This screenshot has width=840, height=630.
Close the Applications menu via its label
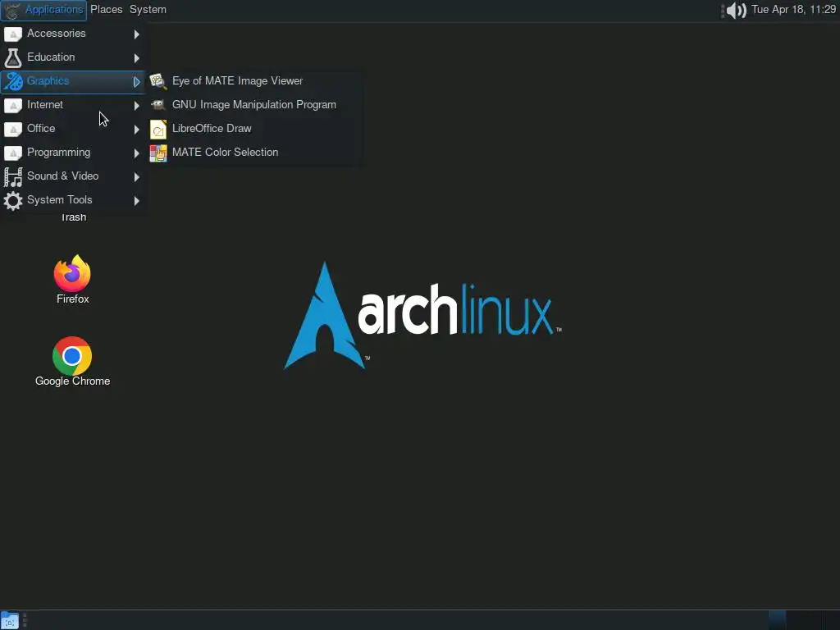pyautogui.click(x=54, y=10)
